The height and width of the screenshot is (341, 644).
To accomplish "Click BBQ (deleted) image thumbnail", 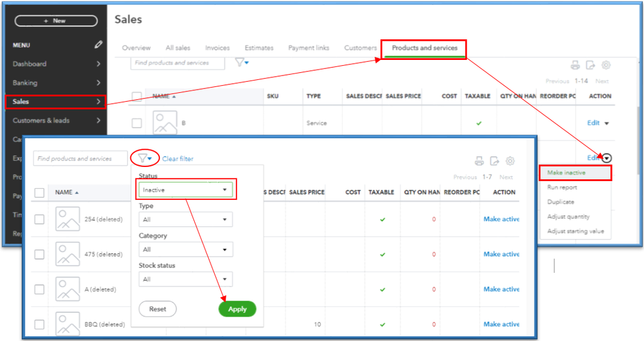I will (x=68, y=324).
